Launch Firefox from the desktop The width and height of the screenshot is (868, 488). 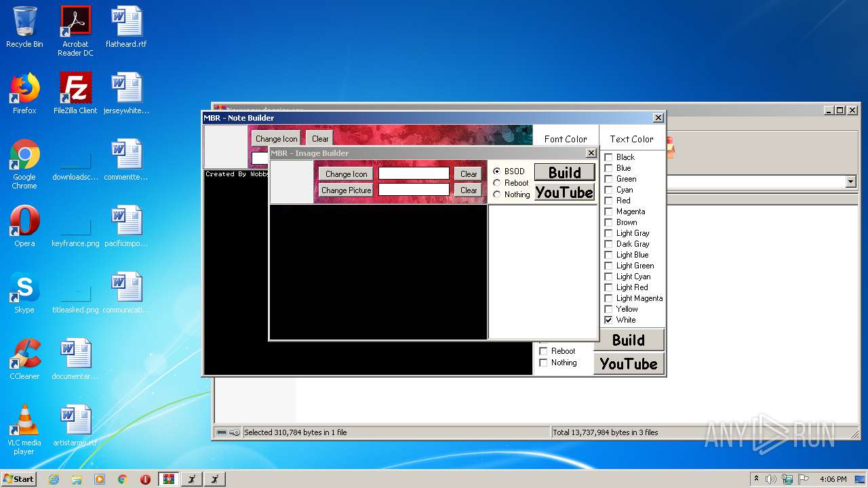[24, 94]
